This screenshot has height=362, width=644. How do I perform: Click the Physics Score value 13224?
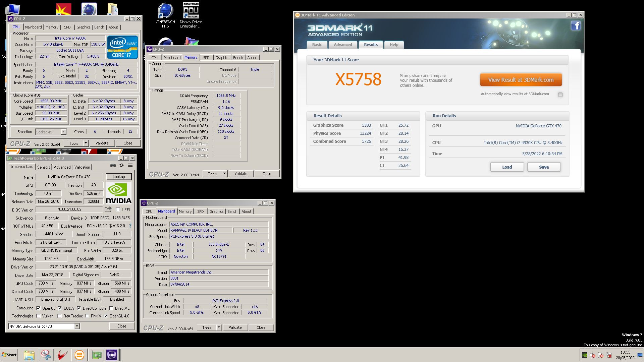365,133
